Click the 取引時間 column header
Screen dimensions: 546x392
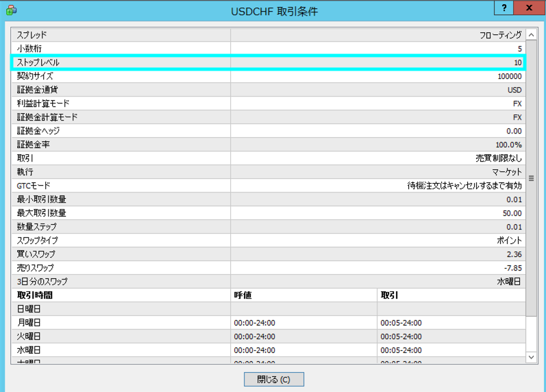pyautogui.click(x=35, y=295)
